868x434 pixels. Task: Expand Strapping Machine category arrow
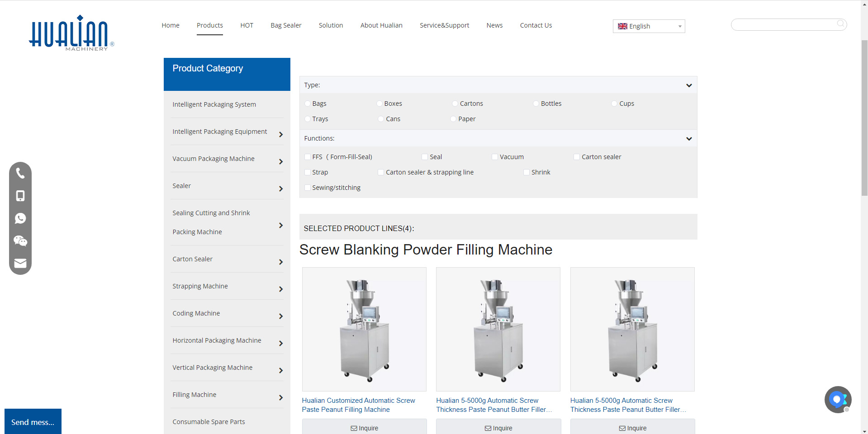[x=281, y=289]
